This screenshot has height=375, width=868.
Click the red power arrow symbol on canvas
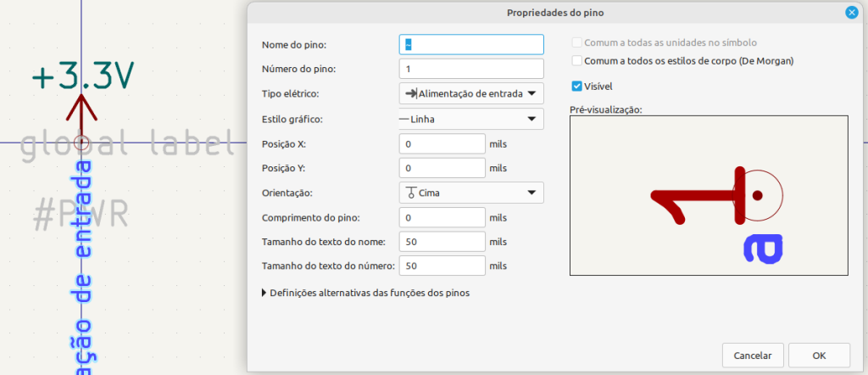[82, 108]
